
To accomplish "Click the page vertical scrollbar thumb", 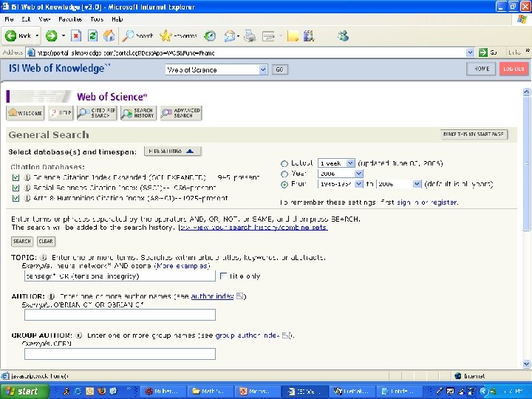I will coord(526,163).
